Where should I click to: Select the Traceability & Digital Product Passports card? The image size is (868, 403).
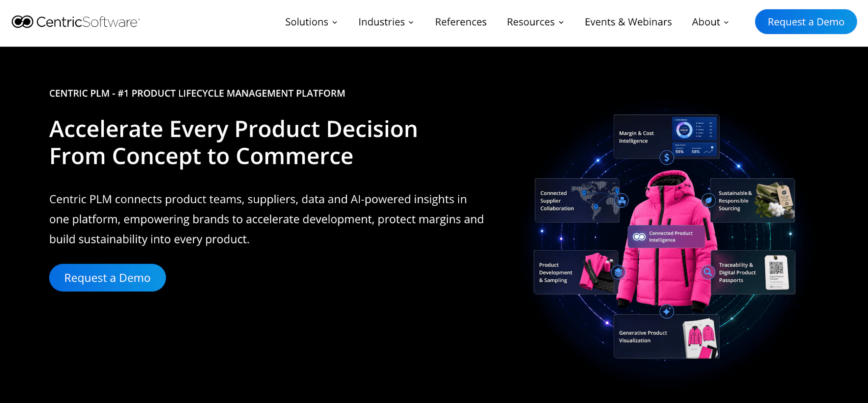(753, 272)
